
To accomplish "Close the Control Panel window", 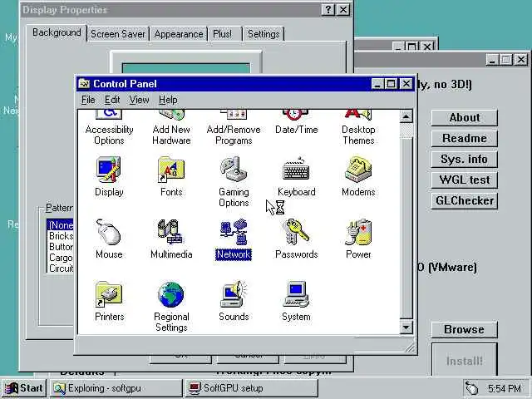I will 406,84.
